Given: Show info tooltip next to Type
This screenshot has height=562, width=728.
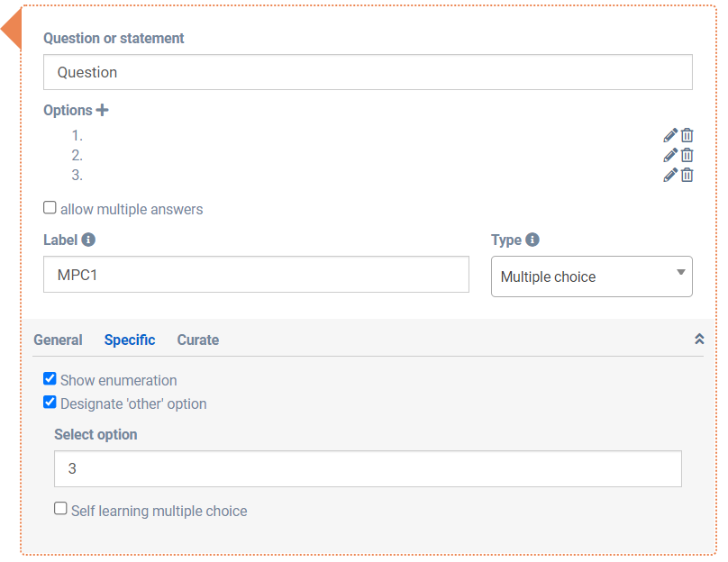Looking at the screenshot, I should coord(532,240).
